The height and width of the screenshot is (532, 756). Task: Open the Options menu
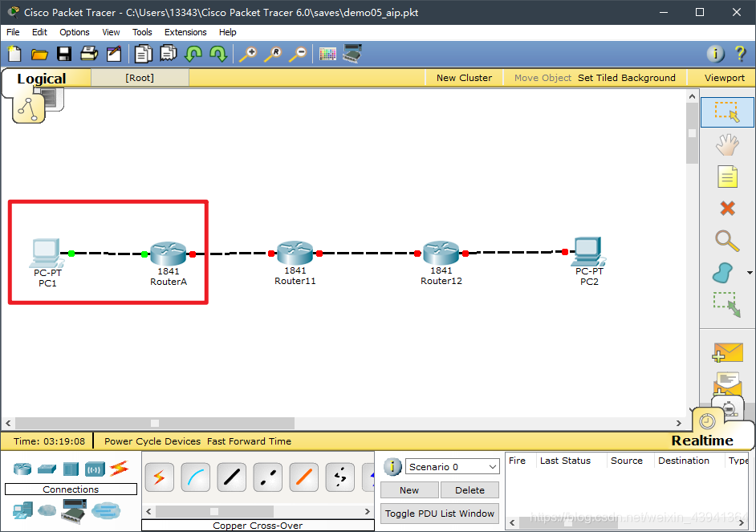(75, 32)
